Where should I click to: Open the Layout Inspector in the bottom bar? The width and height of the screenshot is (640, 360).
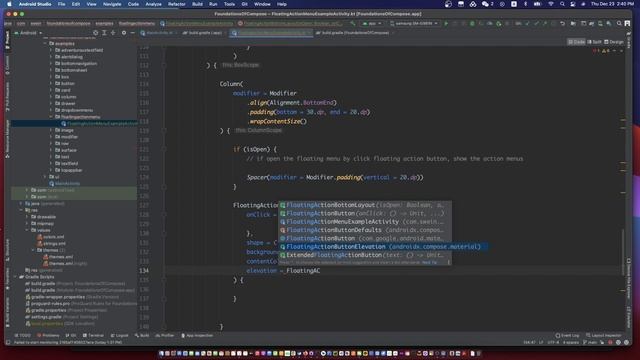(603, 336)
